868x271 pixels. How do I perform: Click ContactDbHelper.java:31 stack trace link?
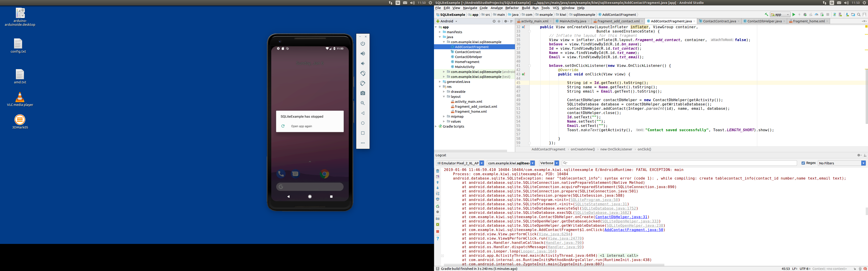[621, 217]
